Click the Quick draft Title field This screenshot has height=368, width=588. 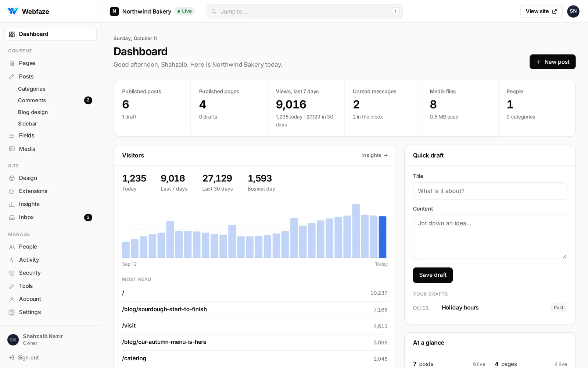[x=490, y=191]
